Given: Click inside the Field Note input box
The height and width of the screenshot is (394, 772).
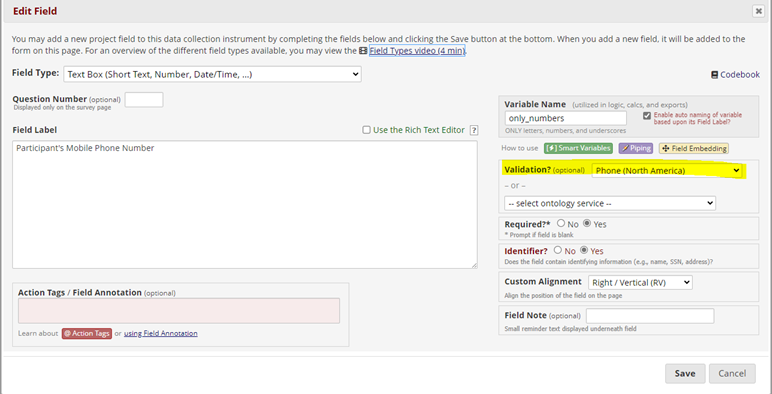Looking at the screenshot, I should 650,316.
